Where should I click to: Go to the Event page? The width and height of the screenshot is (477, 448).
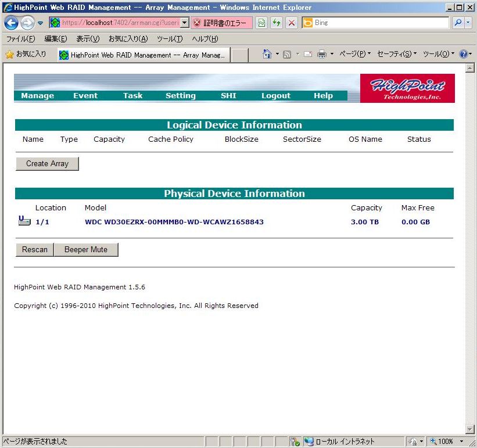click(85, 95)
